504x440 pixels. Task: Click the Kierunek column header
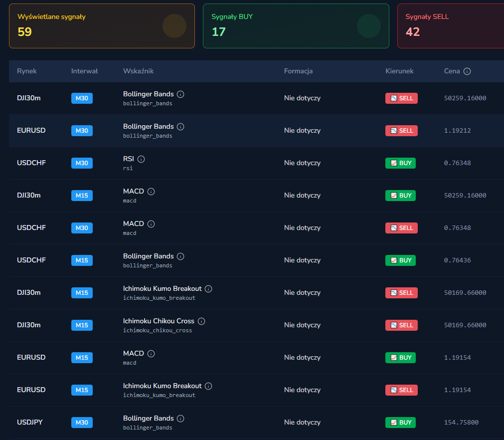399,71
